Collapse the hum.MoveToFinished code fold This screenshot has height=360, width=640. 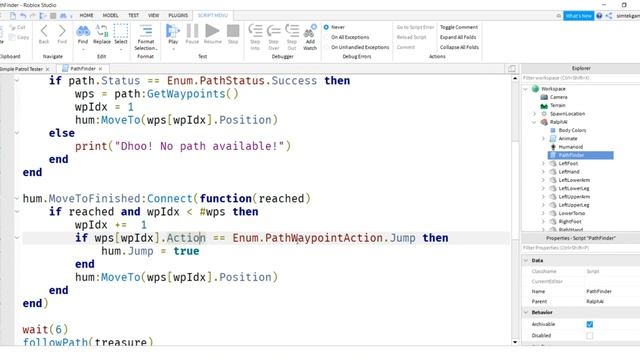[x=17, y=198]
